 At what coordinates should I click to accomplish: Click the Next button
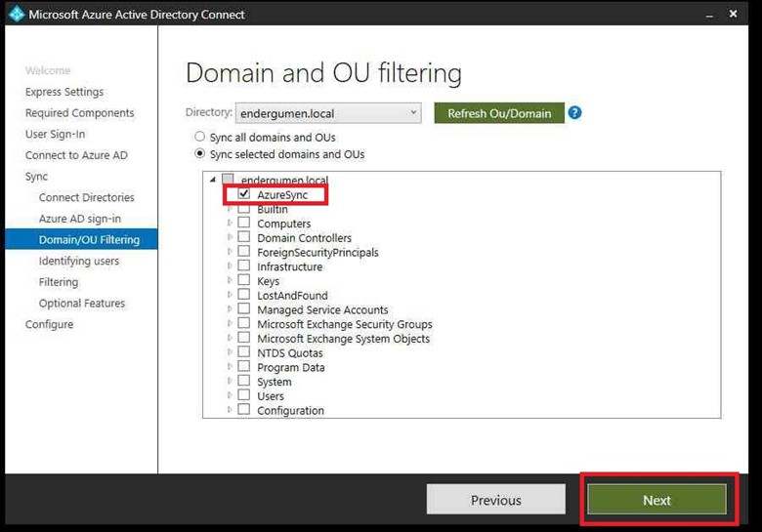(x=656, y=501)
